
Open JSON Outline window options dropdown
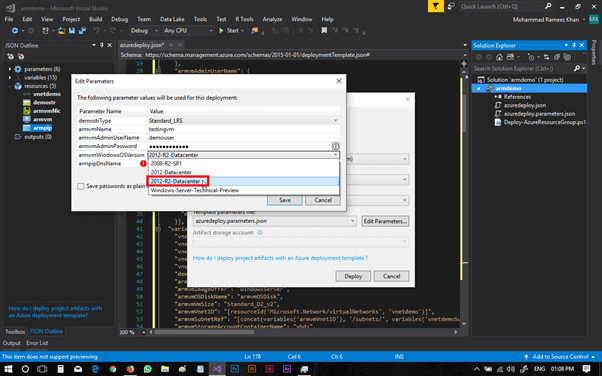pyautogui.click(x=94, y=45)
